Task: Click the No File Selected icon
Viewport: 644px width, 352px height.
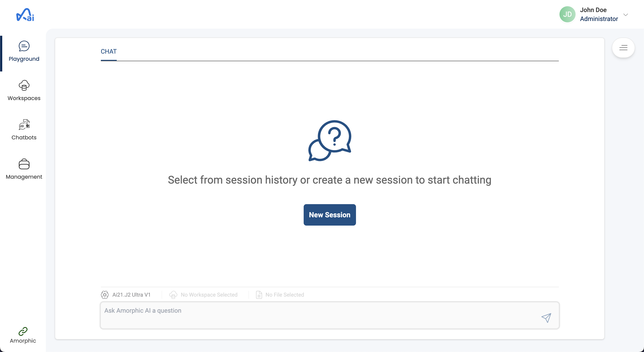Action: (x=259, y=295)
